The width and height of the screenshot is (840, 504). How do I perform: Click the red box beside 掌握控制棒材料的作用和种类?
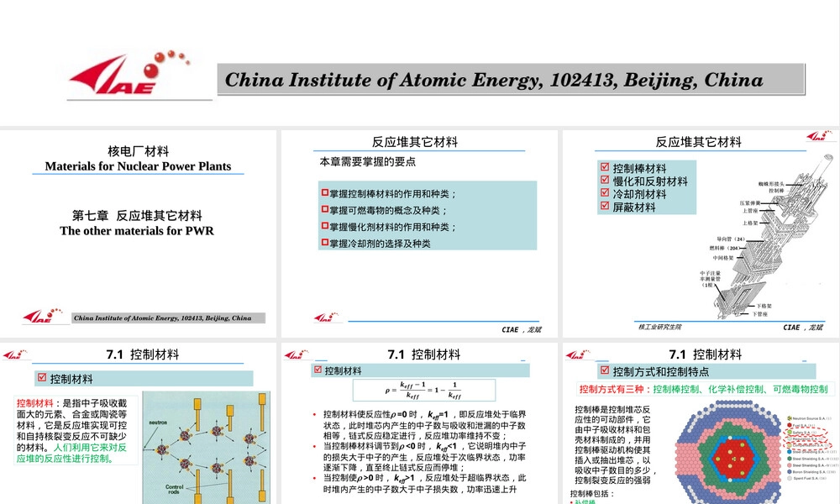[x=324, y=192]
